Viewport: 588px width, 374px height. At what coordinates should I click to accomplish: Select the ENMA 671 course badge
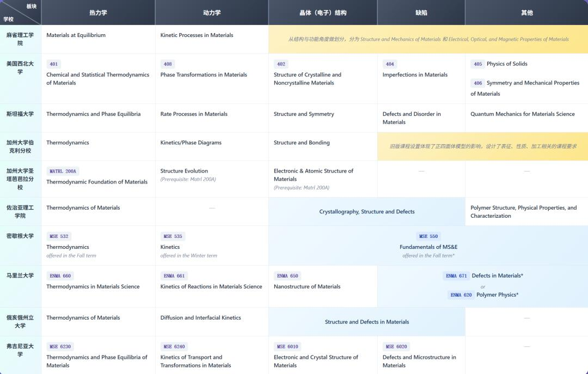pos(456,276)
